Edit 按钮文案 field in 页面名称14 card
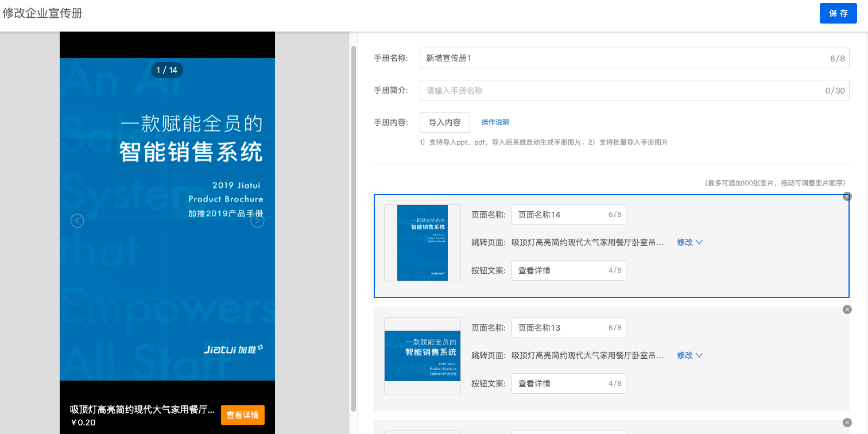The height and width of the screenshot is (434, 868). [568, 270]
